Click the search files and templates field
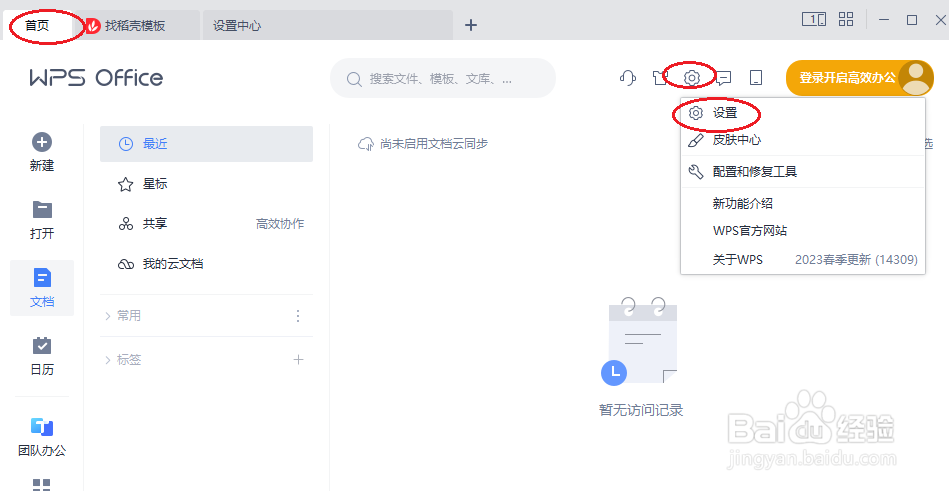 tap(443, 79)
